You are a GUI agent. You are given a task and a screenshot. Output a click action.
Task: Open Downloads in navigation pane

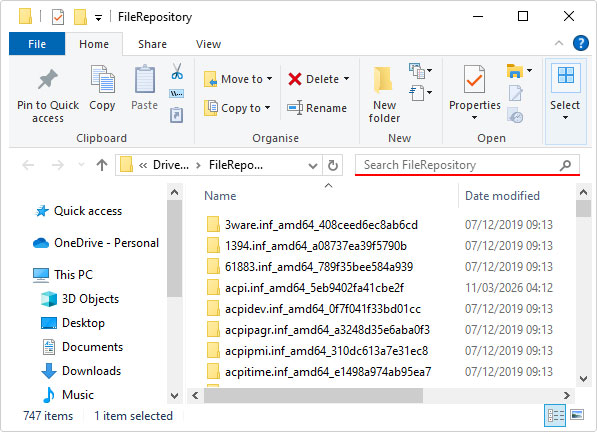(81, 371)
